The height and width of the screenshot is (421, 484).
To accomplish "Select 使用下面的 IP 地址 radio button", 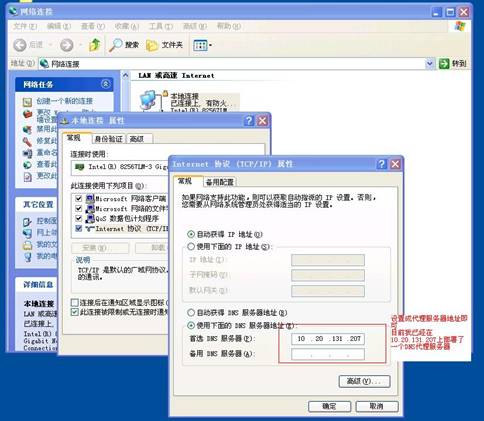I will pos(191,247).
